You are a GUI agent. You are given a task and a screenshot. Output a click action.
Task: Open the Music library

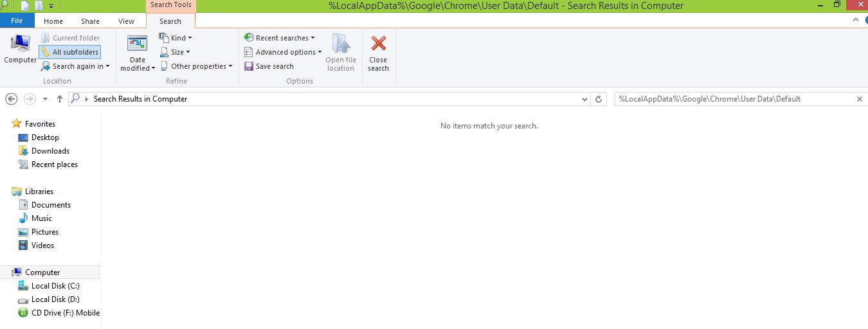(x=42, y=218)
